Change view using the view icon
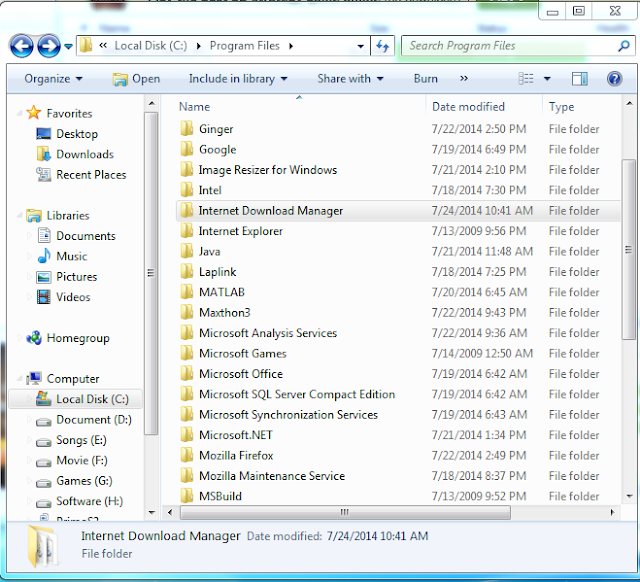This screenshot has width=640, height=582. point(526,78)
